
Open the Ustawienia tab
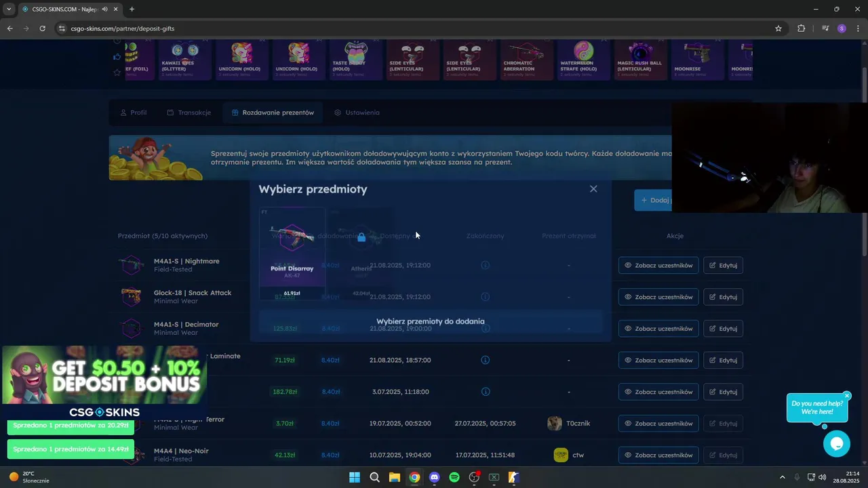click(357, 113)
